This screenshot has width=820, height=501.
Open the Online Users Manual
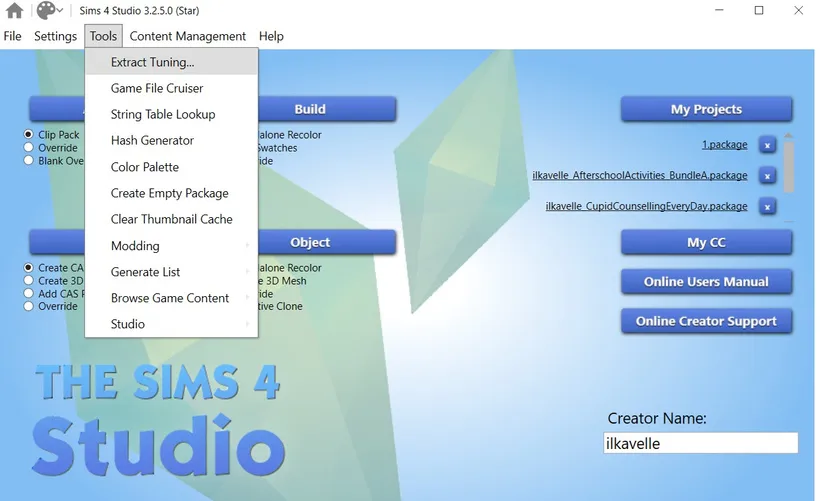pos(707,281)
